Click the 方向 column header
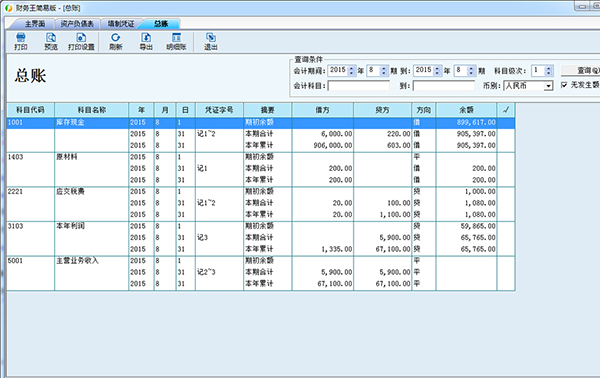 coord(424,110)
